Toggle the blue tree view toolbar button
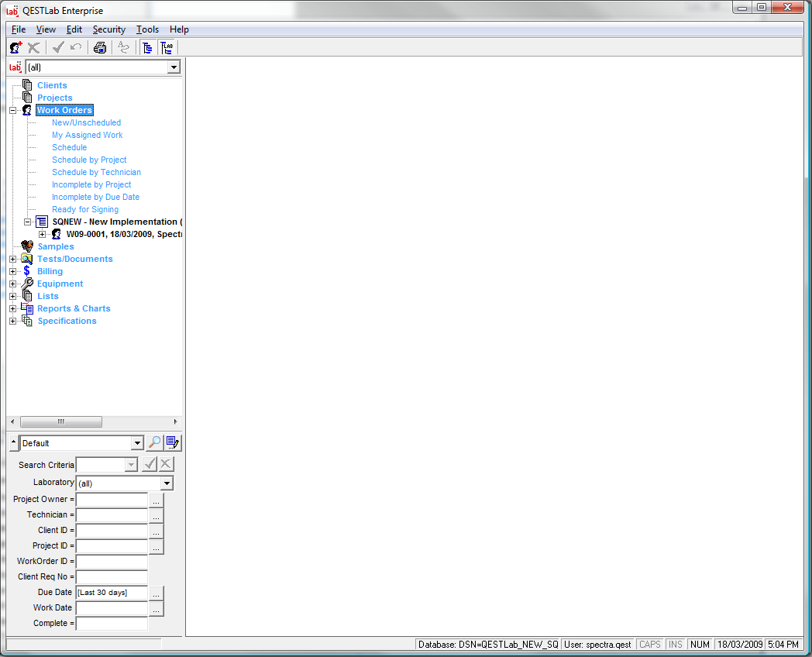Screen dimensions: 812x657 click(x=146, y=47)
